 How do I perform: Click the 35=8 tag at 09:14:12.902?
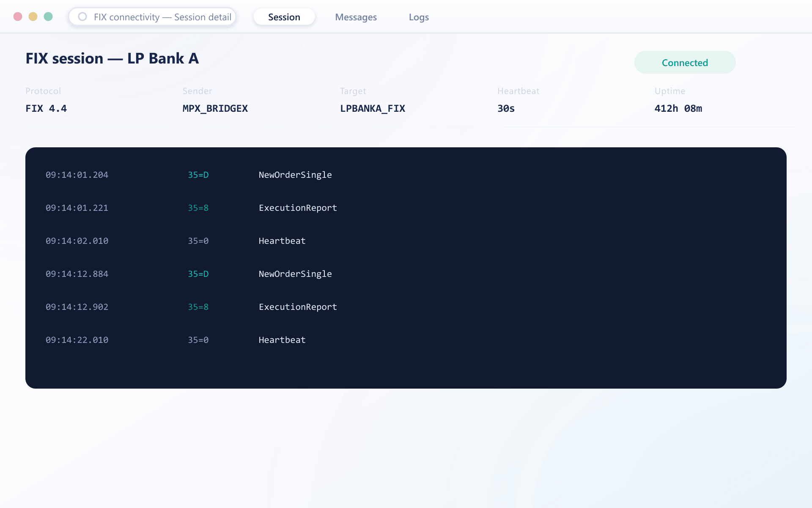[x=198, y=307]
